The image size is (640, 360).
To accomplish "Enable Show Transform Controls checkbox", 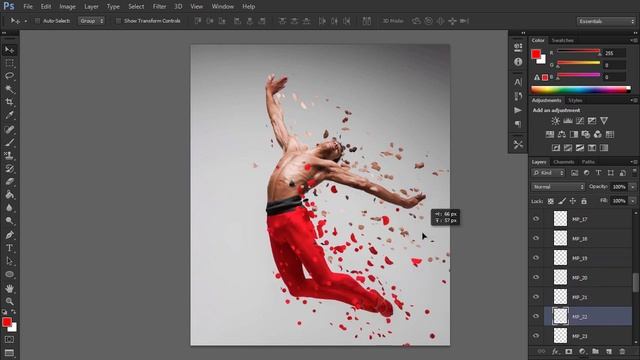I will pos(118,21).
